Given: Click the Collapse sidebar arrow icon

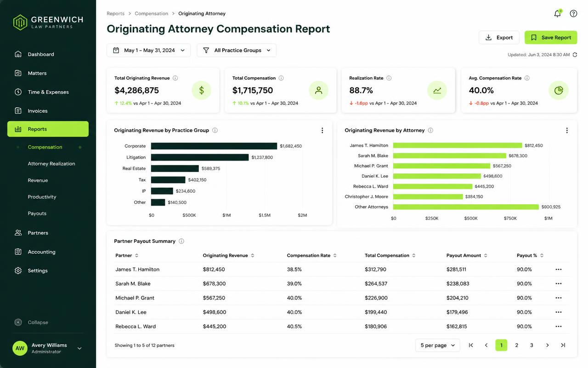Looking at the screenshot, I should pos(18,322).
